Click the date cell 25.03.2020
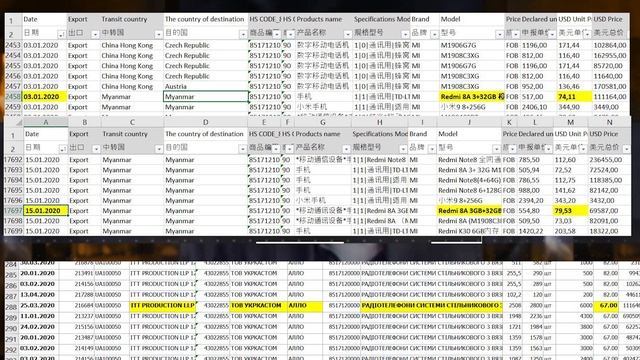 point(38,306)
